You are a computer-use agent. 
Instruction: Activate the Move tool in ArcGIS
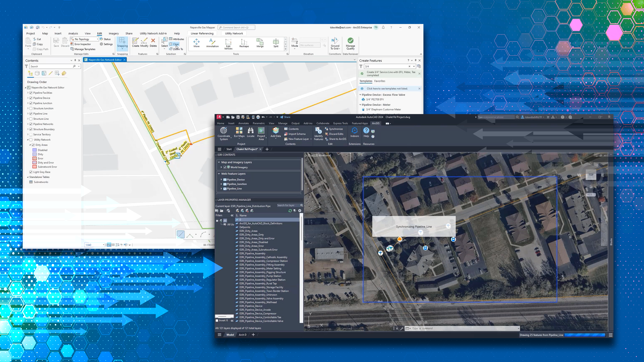pyautogui.click(x=196, y=43)
